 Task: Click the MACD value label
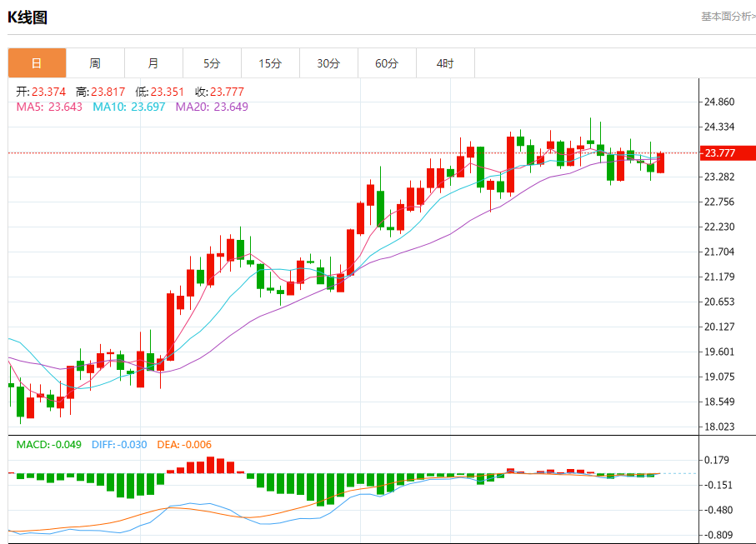point(48,445)
